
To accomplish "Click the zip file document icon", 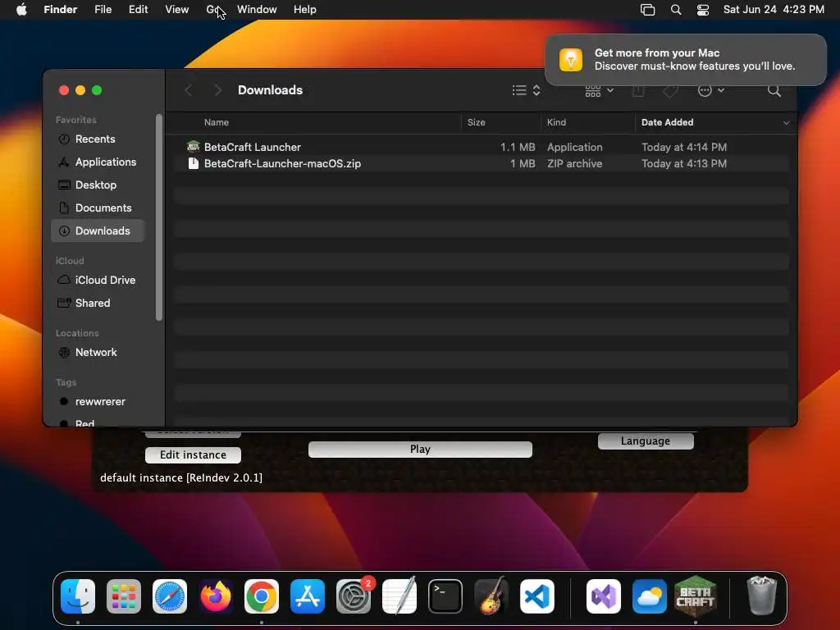I will click(193, 163).
